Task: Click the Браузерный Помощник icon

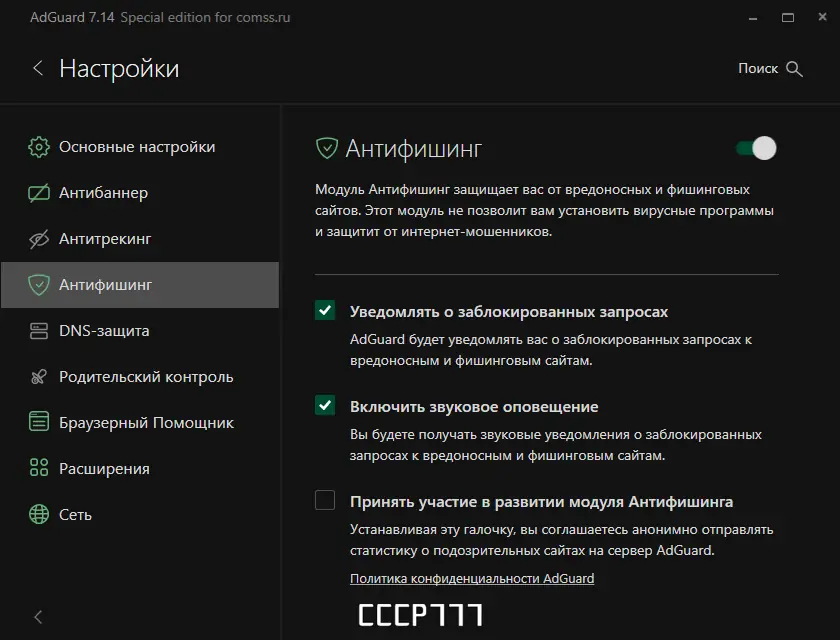Action: click(39, 423)
